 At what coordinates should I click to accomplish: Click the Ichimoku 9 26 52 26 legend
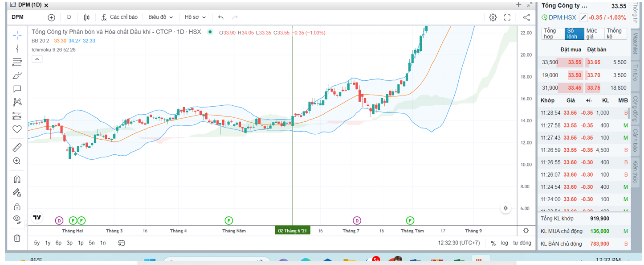coord(53,50)
